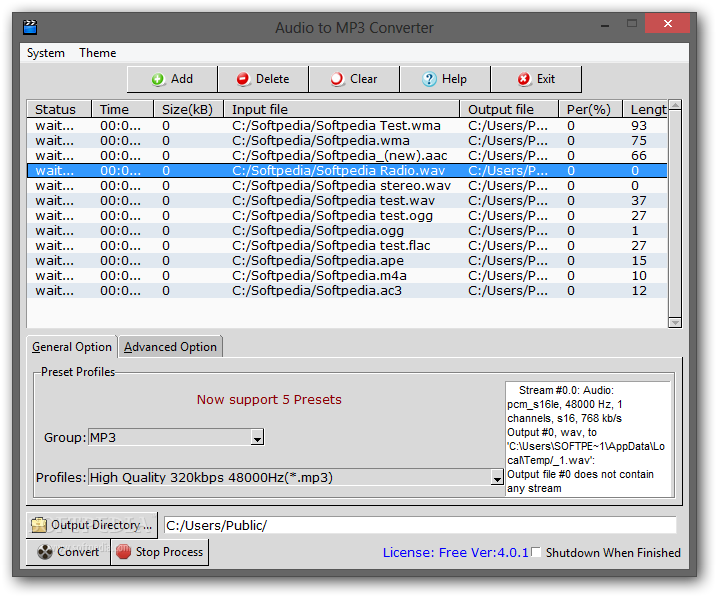Click the output directory path field

(420, 525)
